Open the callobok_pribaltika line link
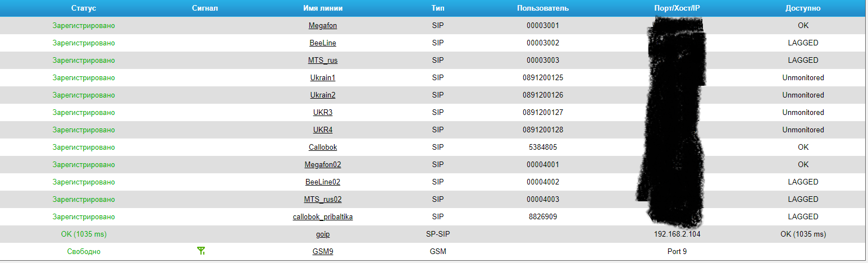868x263 pixels. point(323,216)
